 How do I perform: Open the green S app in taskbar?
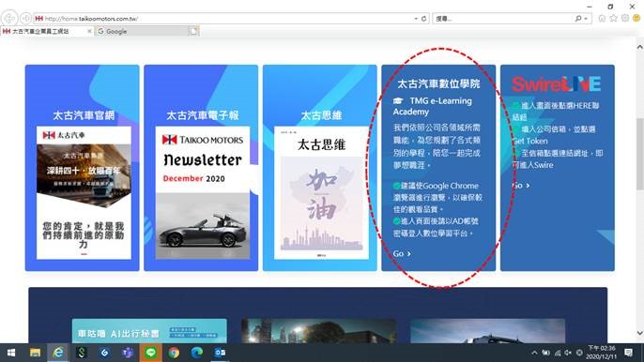pos(81,353)
